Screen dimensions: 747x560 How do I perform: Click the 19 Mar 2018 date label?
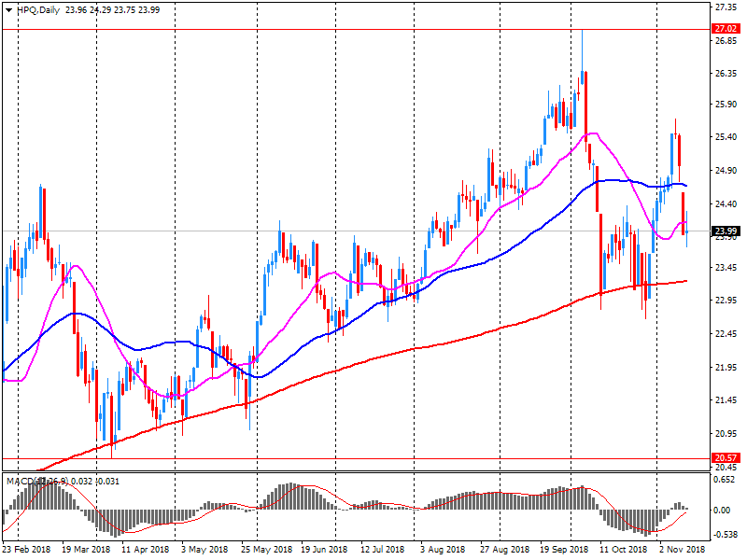(86, 550)
